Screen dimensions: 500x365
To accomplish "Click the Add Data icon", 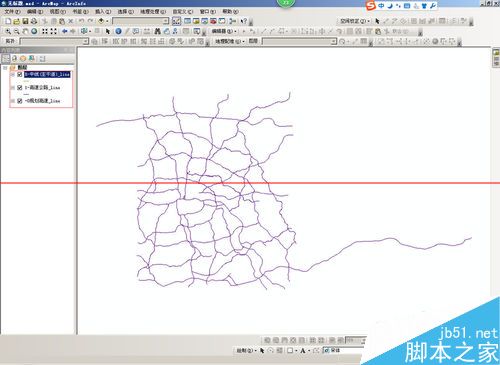I will (x=101, y=21).
